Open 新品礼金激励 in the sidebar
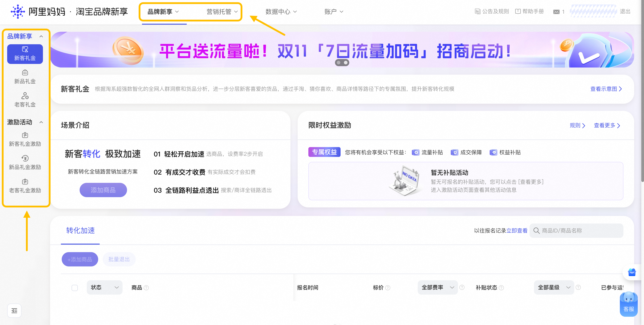644x325 pixels. click(25, 163)
